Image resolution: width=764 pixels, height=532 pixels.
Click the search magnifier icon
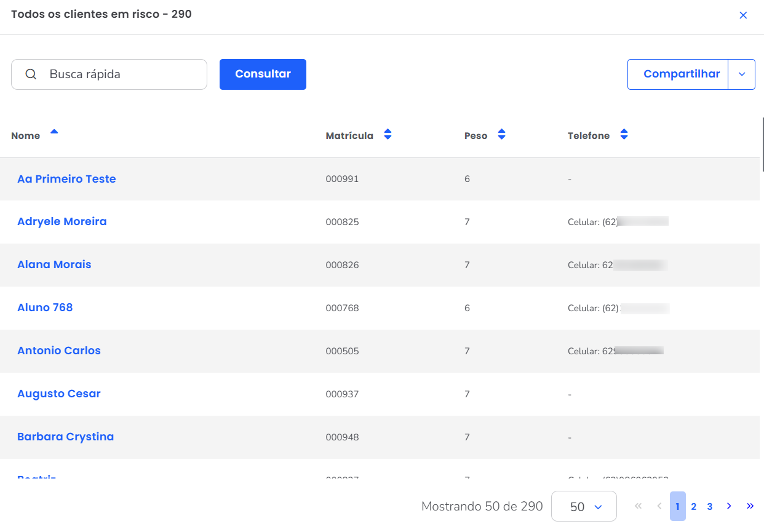[x=31, y=74]
